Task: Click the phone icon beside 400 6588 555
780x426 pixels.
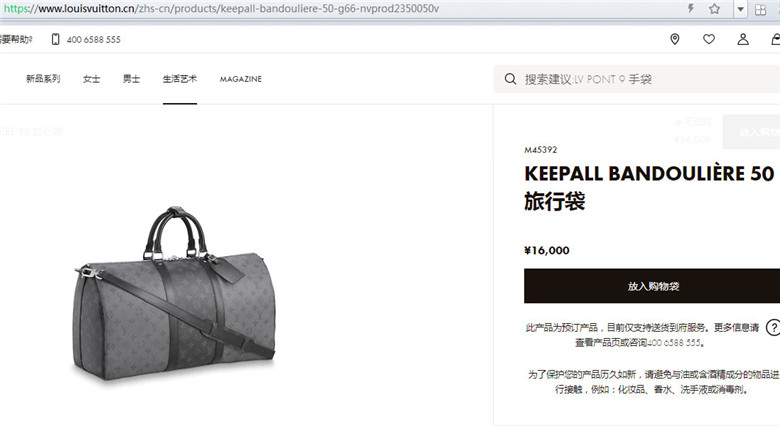Action: [55, 39]
